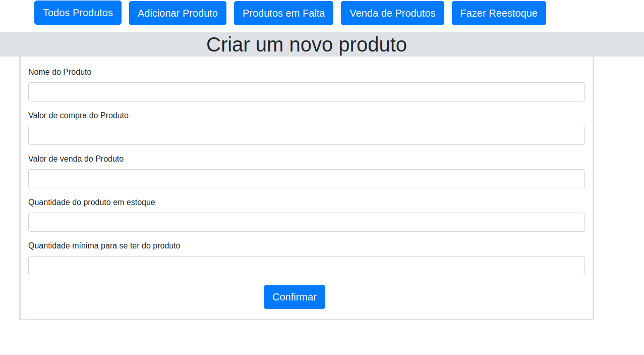Click the Quantidade mínima para se ter label
644x355 pixels.
coord(104,246)
